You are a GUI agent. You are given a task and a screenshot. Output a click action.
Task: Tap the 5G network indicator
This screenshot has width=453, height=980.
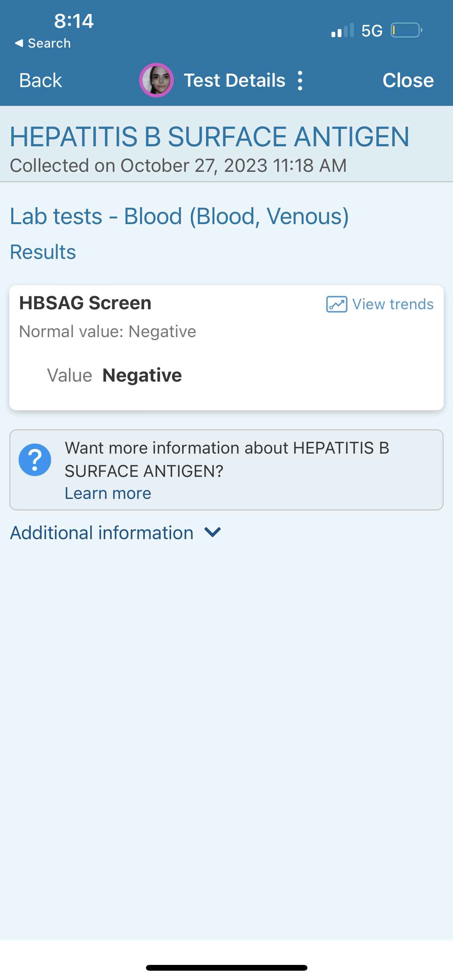pos(372,31)
